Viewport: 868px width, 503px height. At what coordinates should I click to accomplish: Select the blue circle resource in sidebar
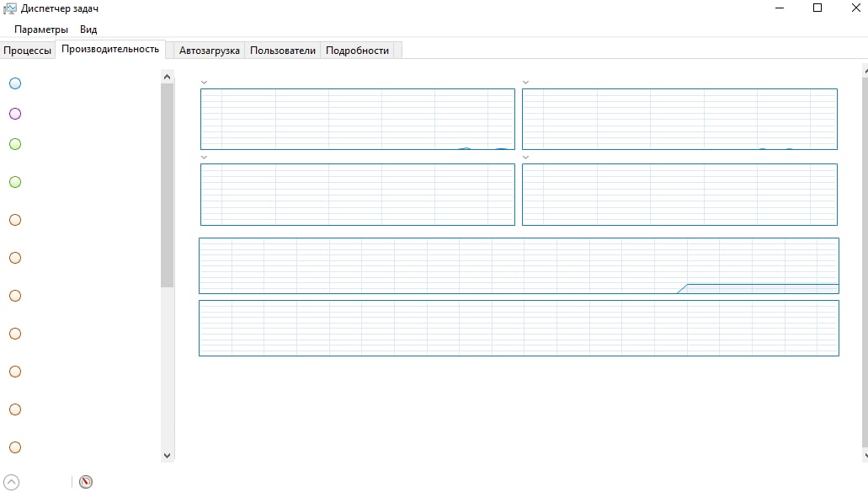pyautogui.click(x=15, y=83)
